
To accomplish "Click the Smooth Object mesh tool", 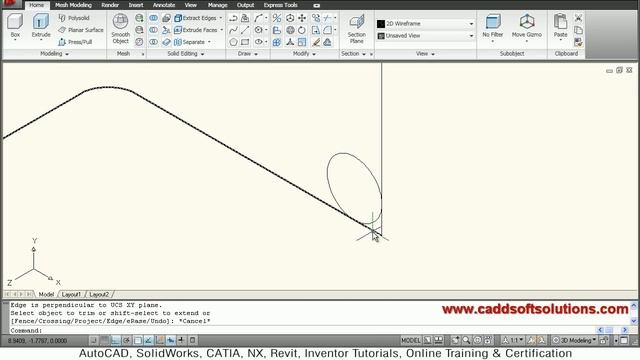I will tap(120, 29).
